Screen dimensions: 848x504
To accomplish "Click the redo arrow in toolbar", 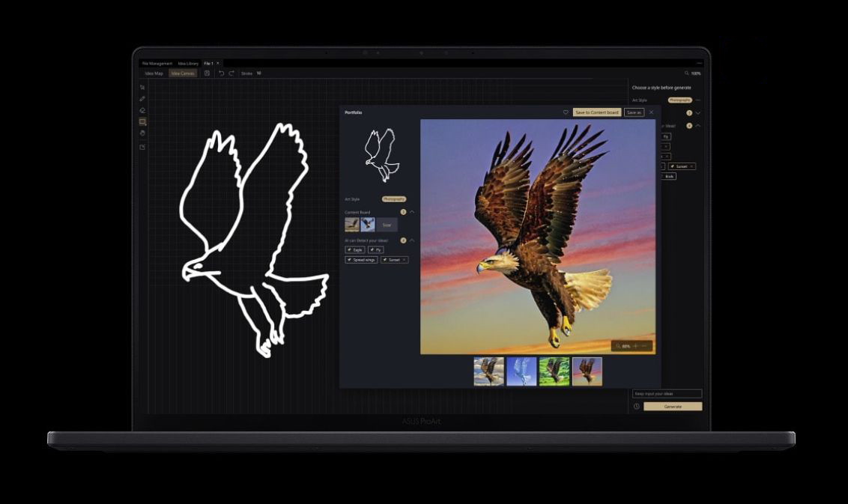I will [x=231, y=73].
